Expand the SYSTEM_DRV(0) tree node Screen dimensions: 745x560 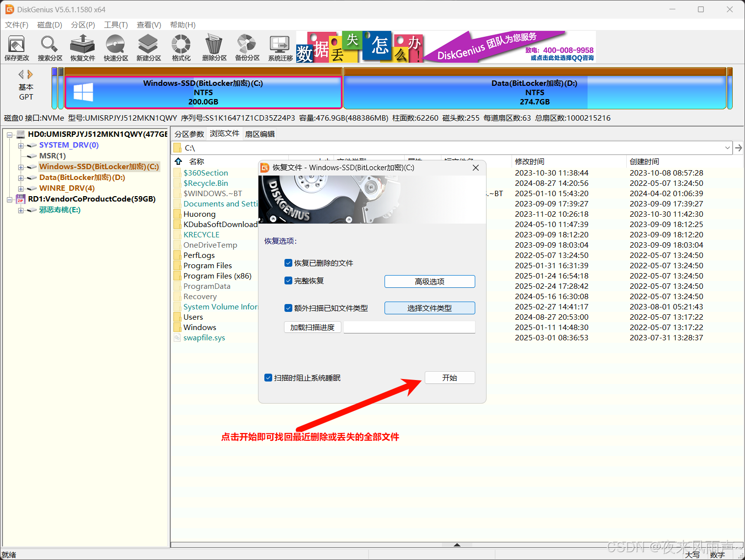(x=21, y=146)
